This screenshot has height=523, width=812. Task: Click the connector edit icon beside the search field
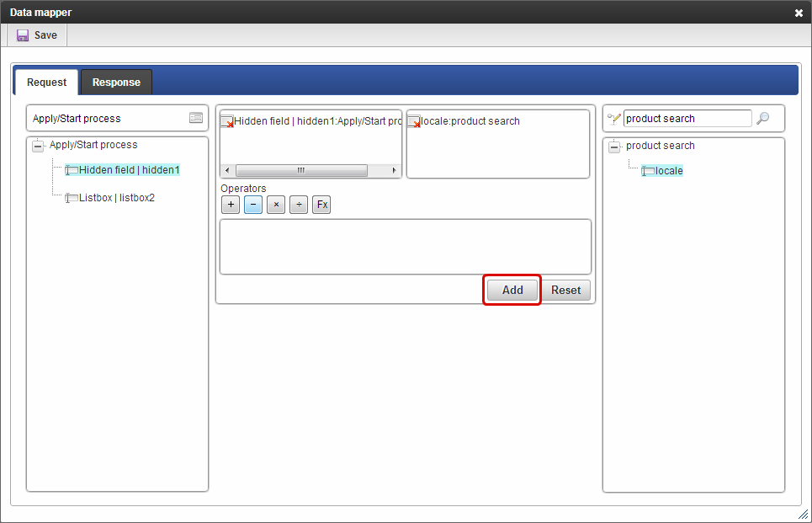point(613,119)
